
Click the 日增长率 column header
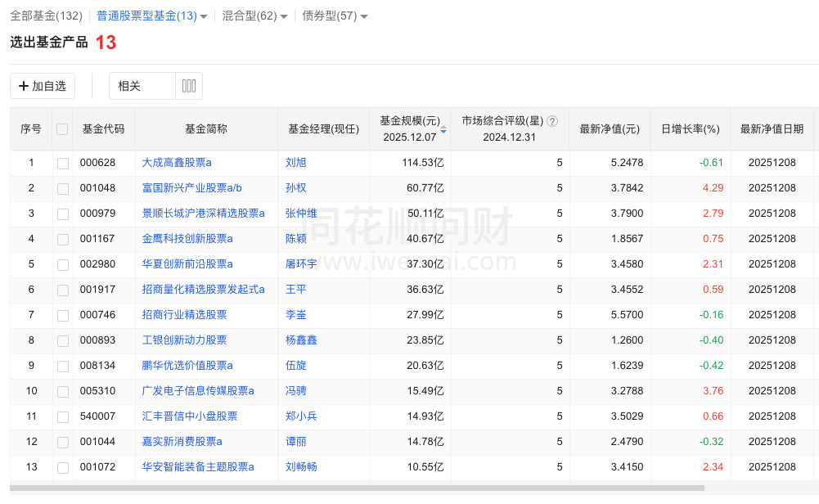[x=691, y=131]
